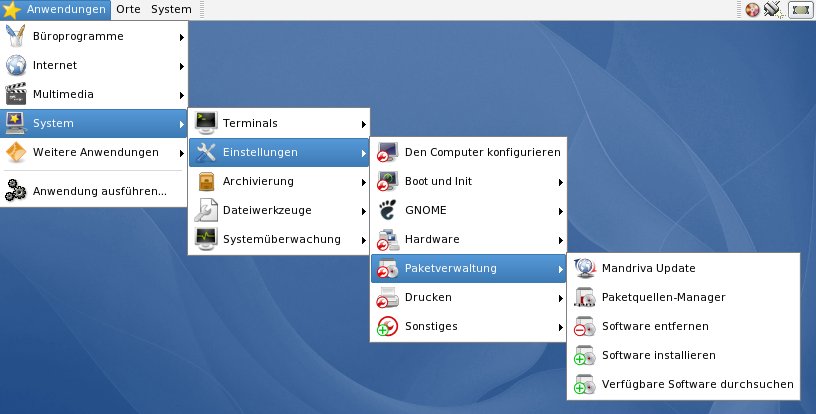Click the Paketverwaltung package icon
The width and height of the screenshot is (816, 414).
(388, 268)
